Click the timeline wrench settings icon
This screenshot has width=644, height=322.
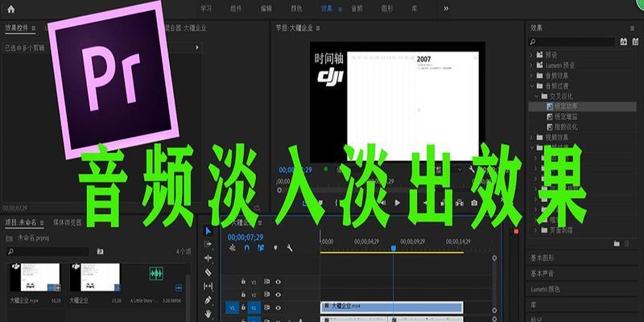click(290, 248)
